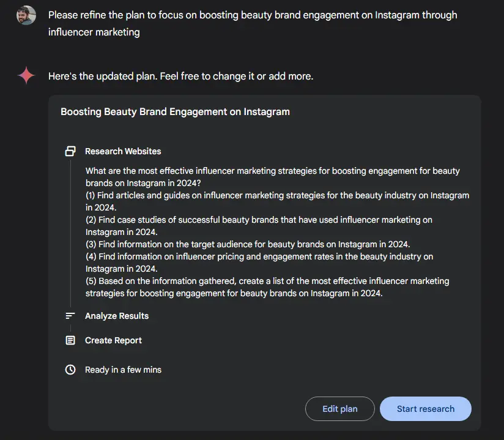Click the "Ready in a few mins" text
This screenshot has width=504, height=440.
[123, 370]
